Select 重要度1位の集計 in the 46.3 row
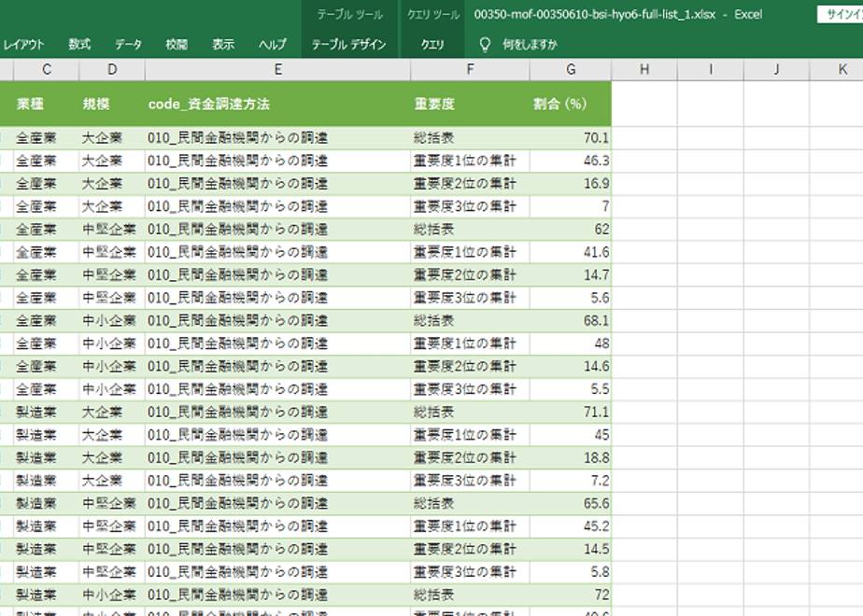 click(470, 161)
